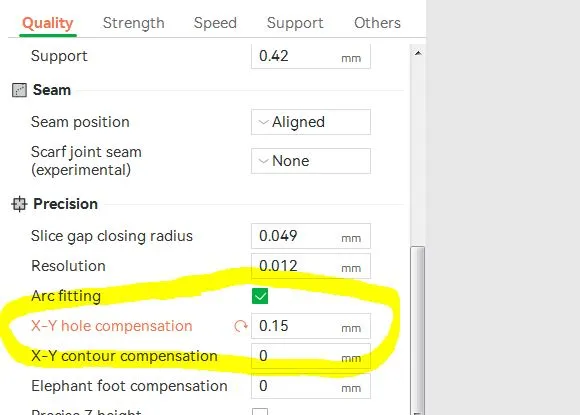This screenshot has height=415, width=580.
Task: Open the Support tab
Action: (295, 23)
